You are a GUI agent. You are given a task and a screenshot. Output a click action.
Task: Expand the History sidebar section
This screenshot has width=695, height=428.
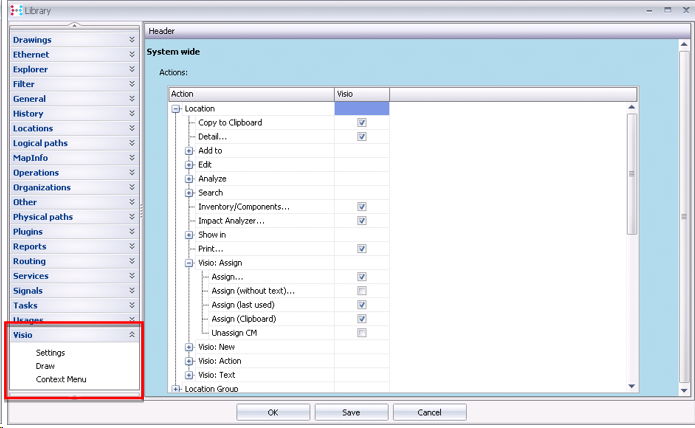tap(74, 113)
